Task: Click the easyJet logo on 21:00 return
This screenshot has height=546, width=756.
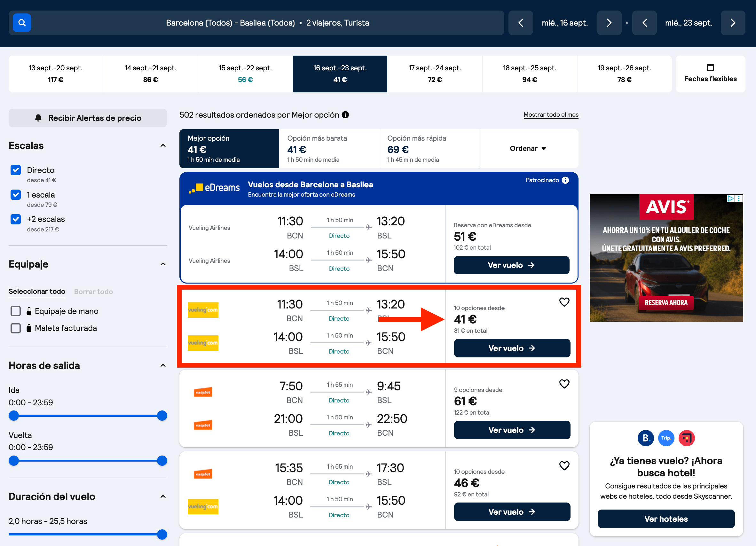Action: (x=203, y=425)
